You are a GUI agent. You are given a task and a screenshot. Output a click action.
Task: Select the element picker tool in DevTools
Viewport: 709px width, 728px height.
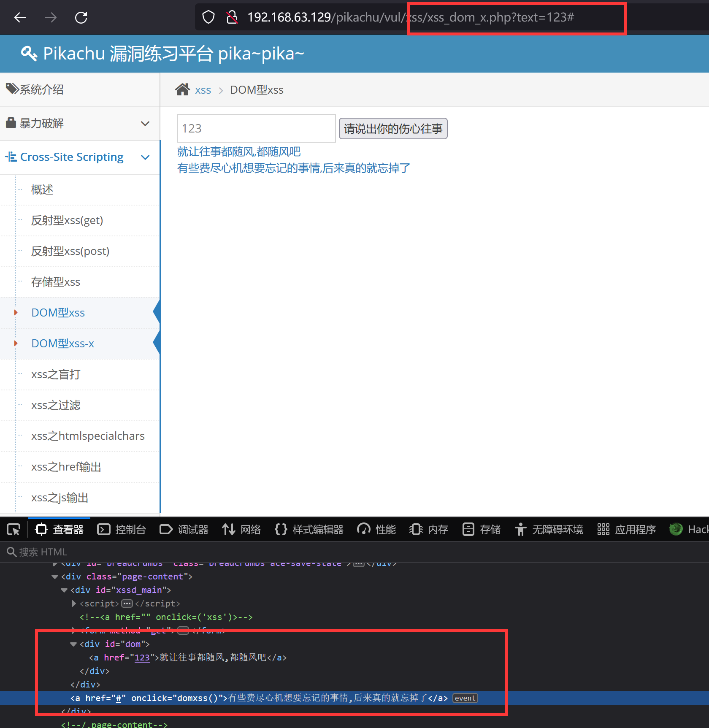click(13, 529)
